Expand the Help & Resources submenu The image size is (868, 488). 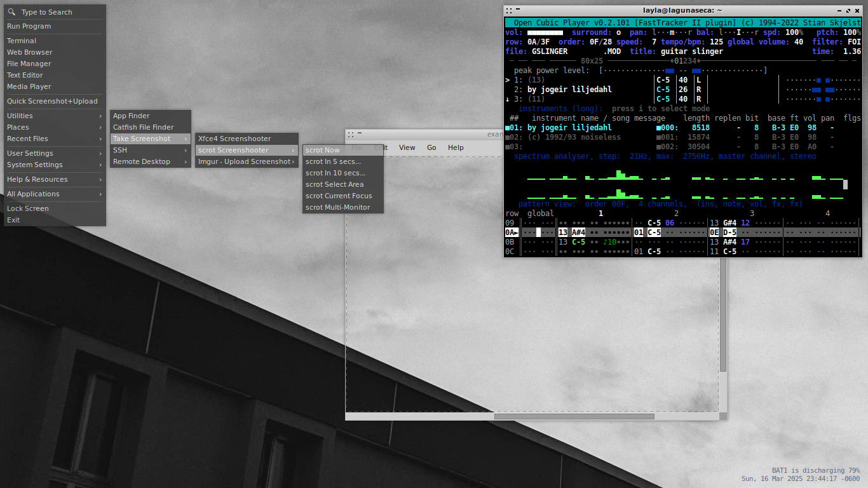tap(55, 179)
